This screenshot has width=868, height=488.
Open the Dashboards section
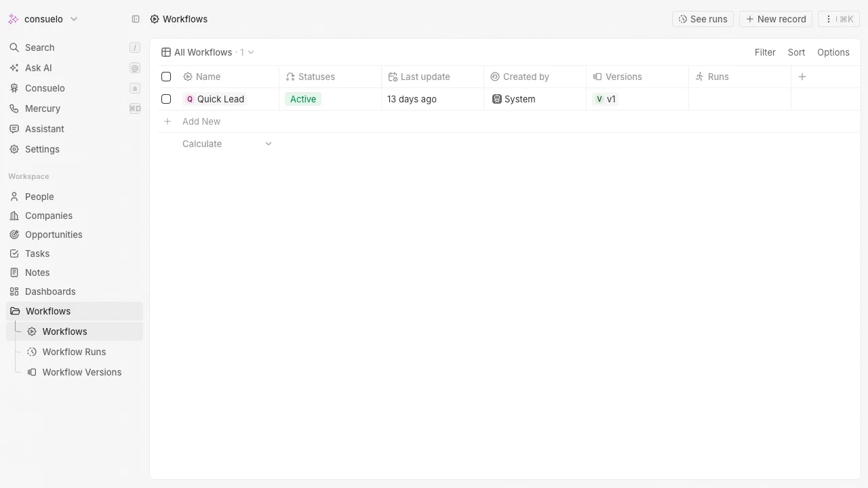tap(50, 291)
